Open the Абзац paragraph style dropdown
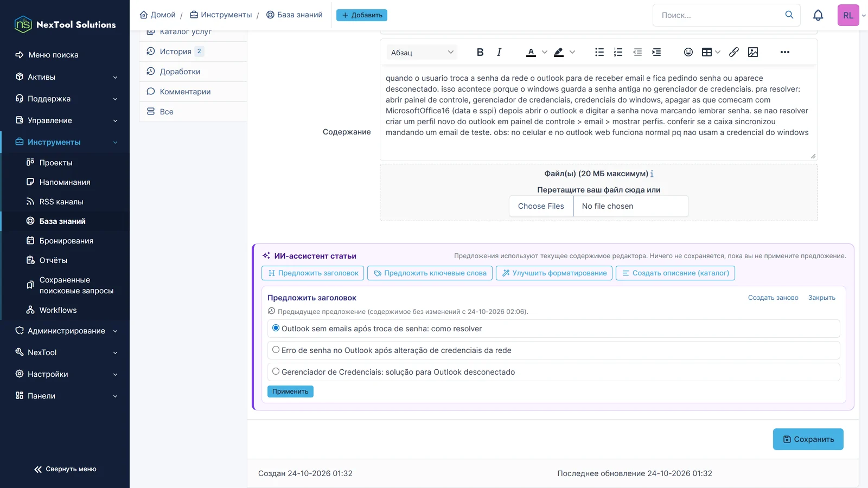The width and height of the screenshot is (868, 488). coord(422,53)
